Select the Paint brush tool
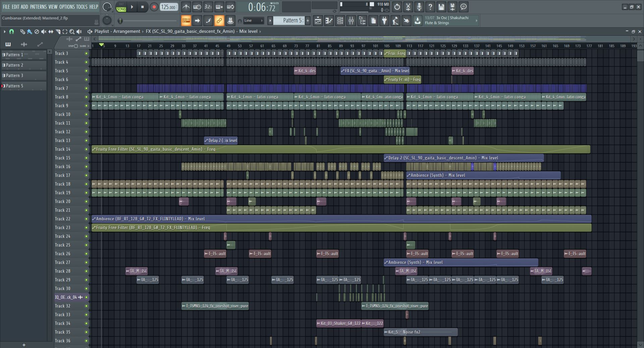The height and width of the screenshot is (348, 644). (x=30, y=31)
